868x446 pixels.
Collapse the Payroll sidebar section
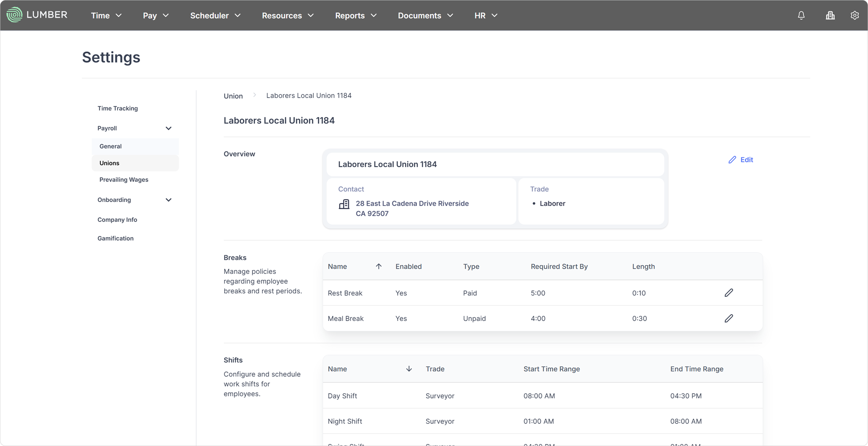click(169, 128)
